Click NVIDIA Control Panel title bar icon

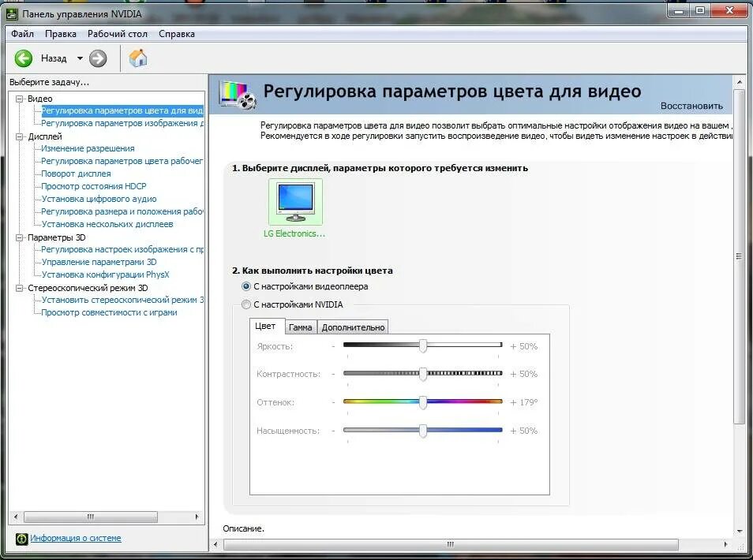(x=12, y=14)
